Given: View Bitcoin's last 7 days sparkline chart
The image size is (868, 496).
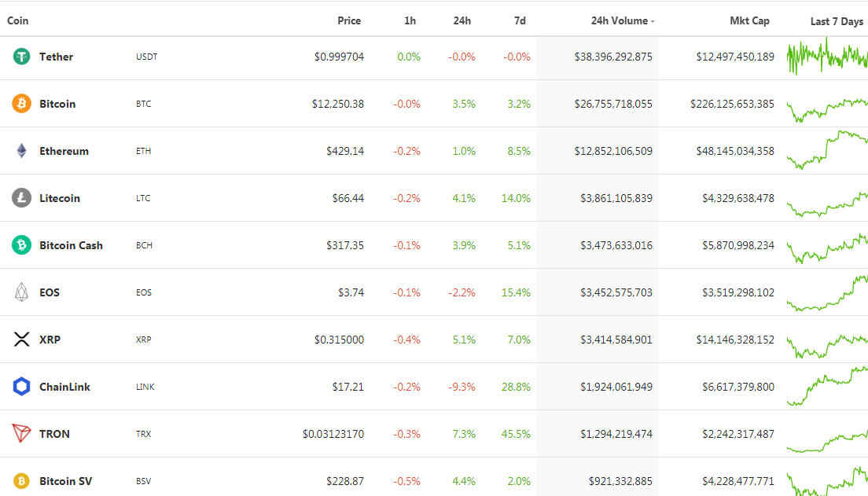Looking at the screenshot, I should tap(826, 108).
